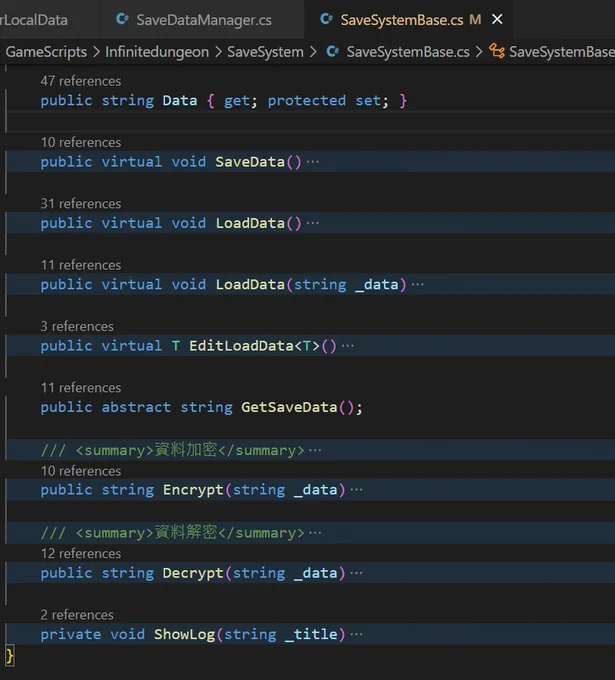This screenshot has height=680, width=615.
Task: Click the 'protected' keyword in Data property
Action: [x=307, y=101]
